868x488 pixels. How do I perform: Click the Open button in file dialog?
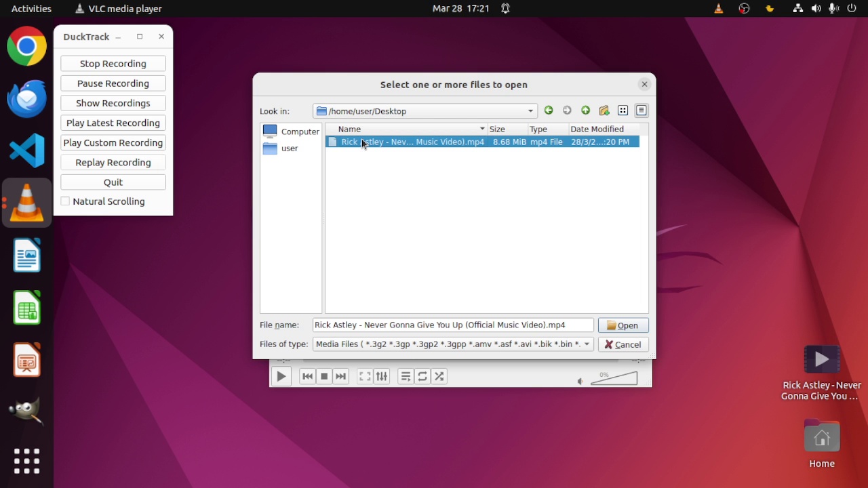pos(623,325)
